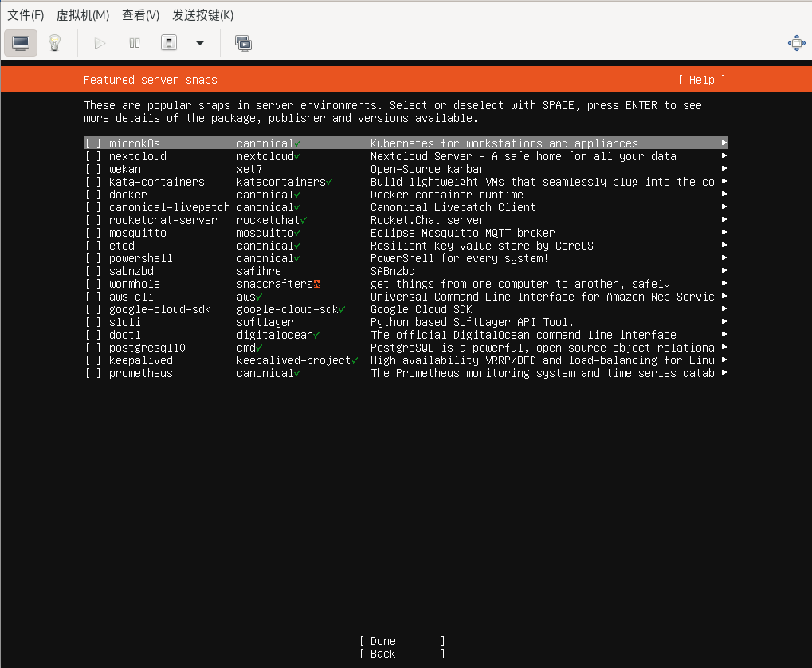Open Help in the installer header
The image size is (812, 668).
coord(701,80)
